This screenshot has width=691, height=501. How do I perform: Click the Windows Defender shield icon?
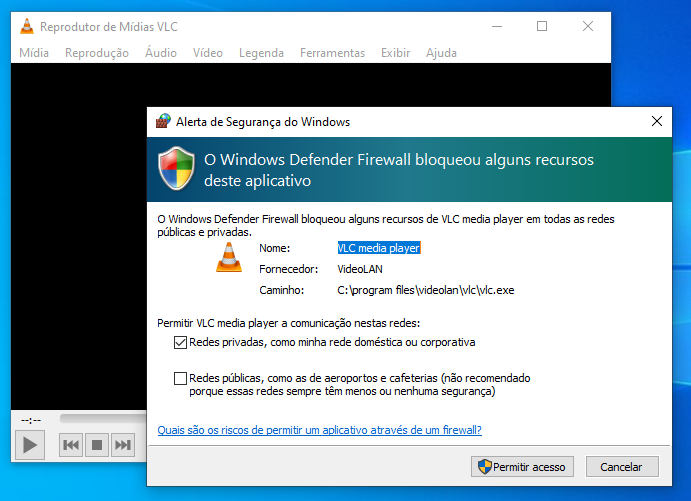(x=177, y=169)
